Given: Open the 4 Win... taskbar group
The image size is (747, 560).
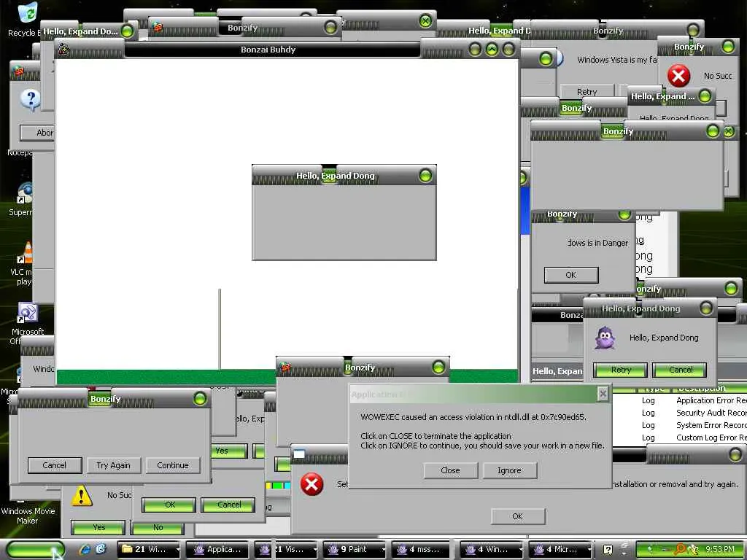Looking at the screenshot, I should click(492, 550).
